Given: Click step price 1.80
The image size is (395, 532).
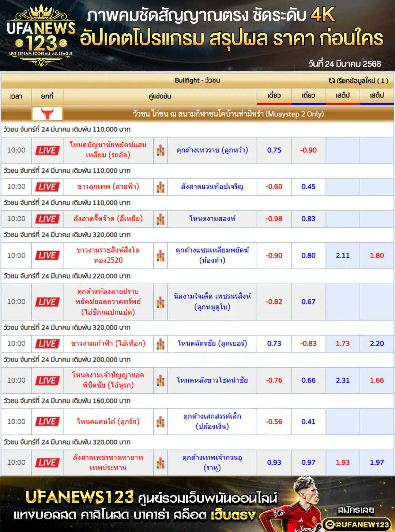Looking at the screenshot, I should (377, 255).
